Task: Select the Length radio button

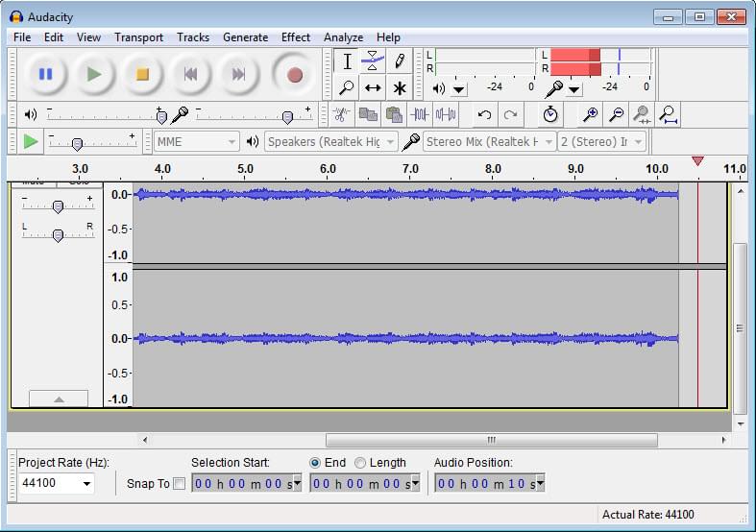Action: click(361, 463)
